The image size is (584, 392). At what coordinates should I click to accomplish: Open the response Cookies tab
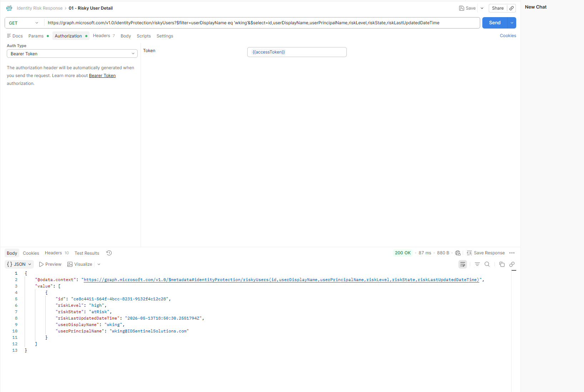pos(31,253)
